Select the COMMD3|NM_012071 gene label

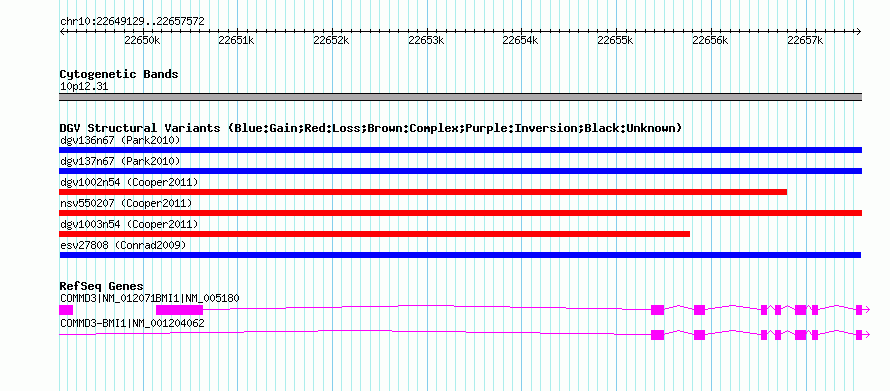[x=108, y=298]
